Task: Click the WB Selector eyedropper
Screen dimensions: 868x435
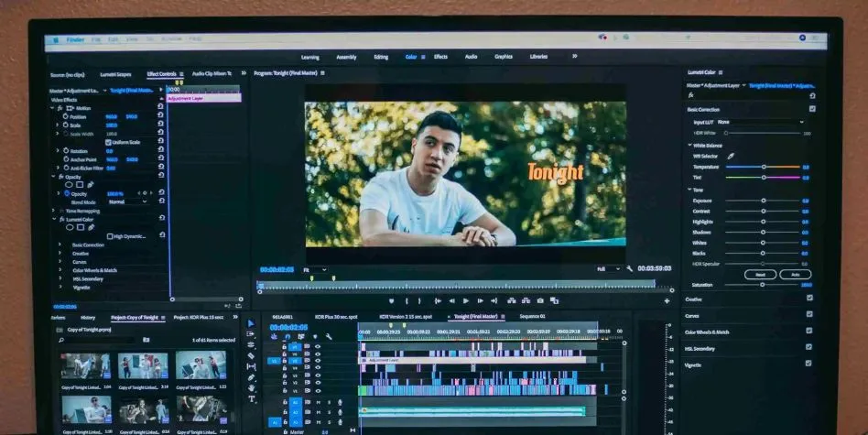Action: (x=731, y=156)
